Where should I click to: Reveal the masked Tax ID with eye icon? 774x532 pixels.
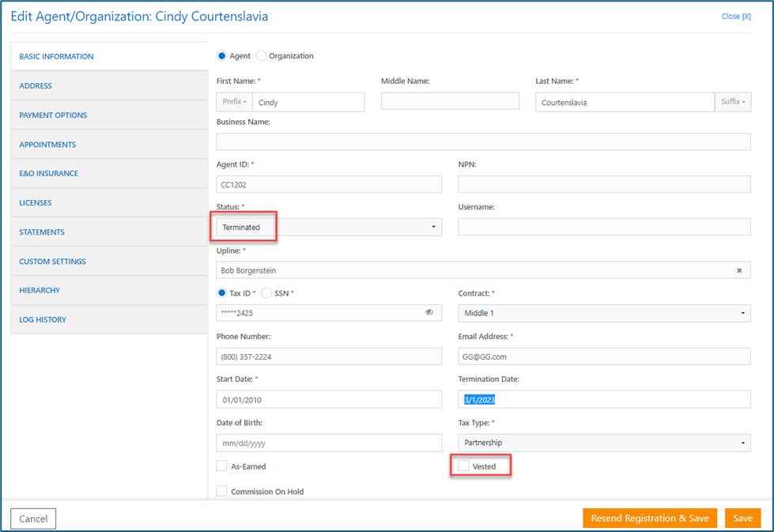(429, 312)
